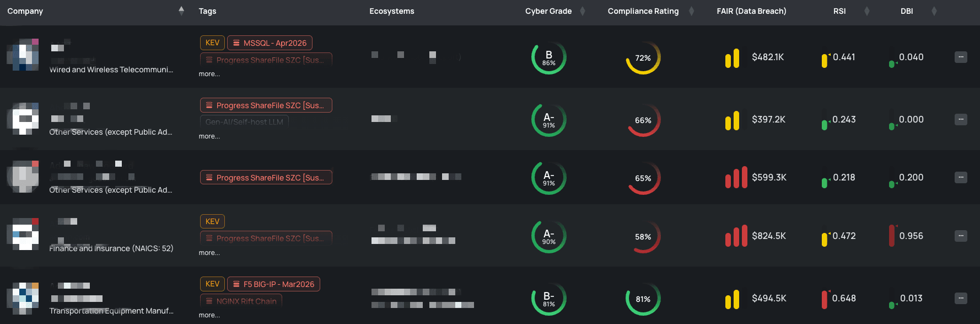
Task: Click Progress ShareFile tag in $599.3K row
Action: [266, 177]
